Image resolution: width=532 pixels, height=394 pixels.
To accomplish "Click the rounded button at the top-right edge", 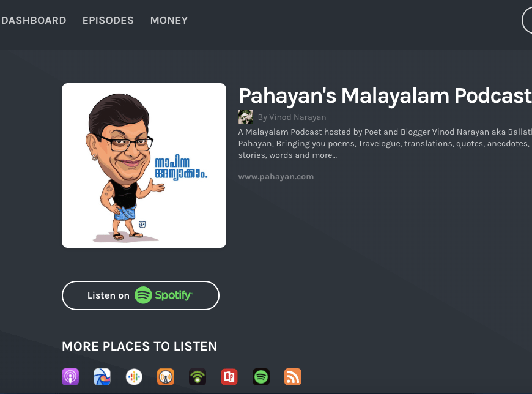I will [527, 20].
